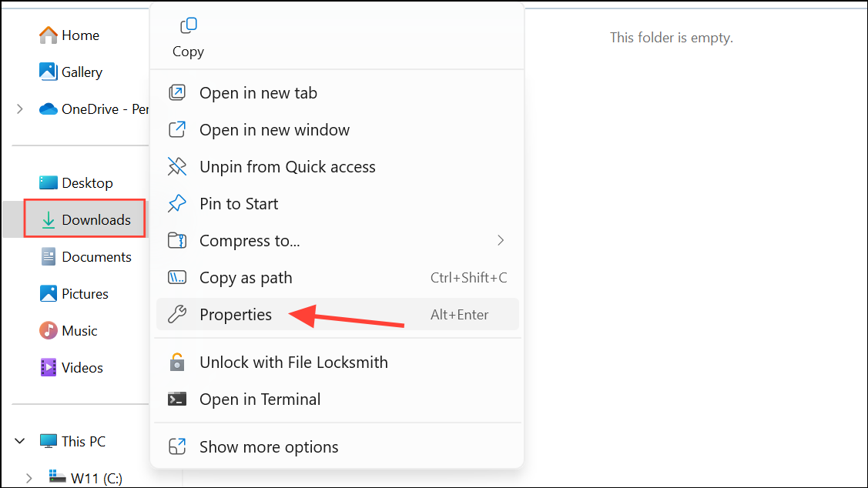This screenshot has width=868, height=488.
Task: Click the Terminal icon in context menu
Action: tap(177, 399)
